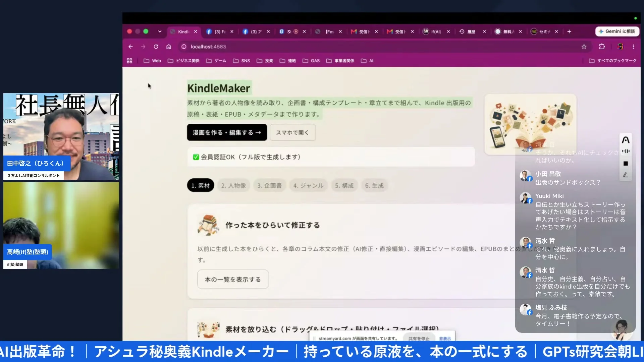
Task: Click 本の一覧を表示する button
Action: pyautogui.click(x=233, y=279)
